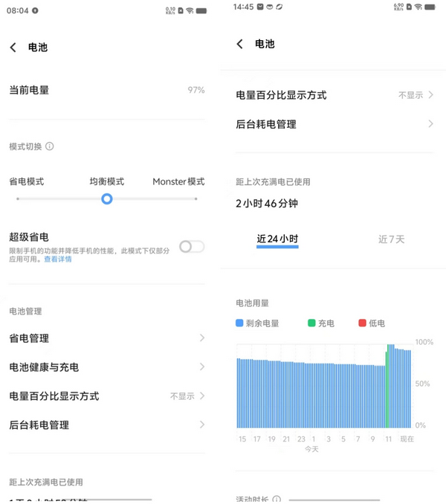Click info icon next to 模式切换
The image size is (446, 504).
[50, 146]
